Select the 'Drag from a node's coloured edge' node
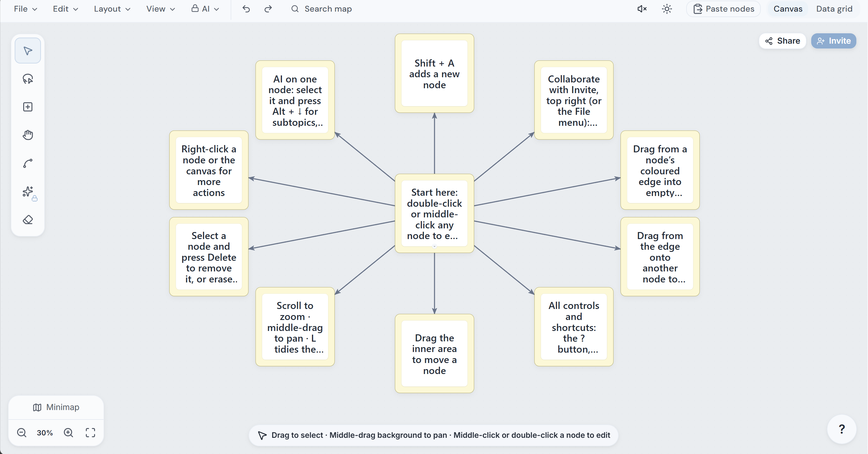 660,170
